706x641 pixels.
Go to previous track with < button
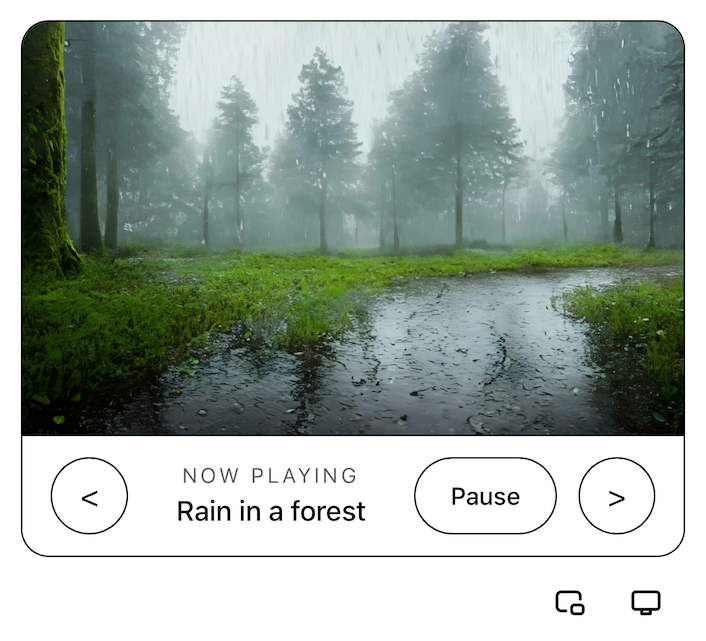[x=89, y=496]
